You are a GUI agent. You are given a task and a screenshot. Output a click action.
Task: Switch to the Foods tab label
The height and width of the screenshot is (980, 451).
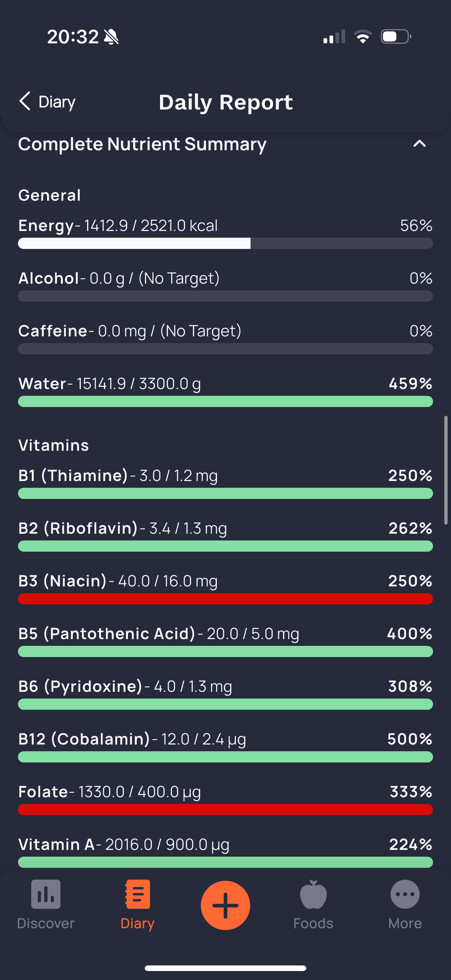coord(313,923)
